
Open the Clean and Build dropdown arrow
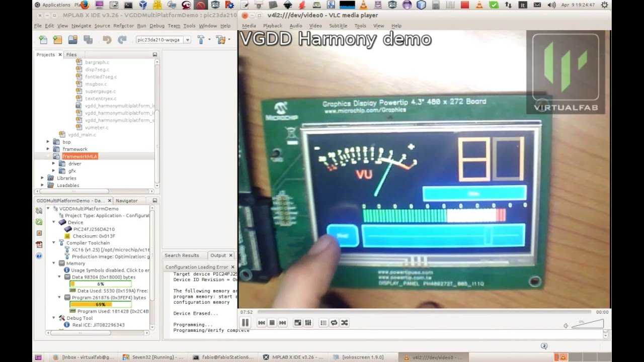click(228, 40)
